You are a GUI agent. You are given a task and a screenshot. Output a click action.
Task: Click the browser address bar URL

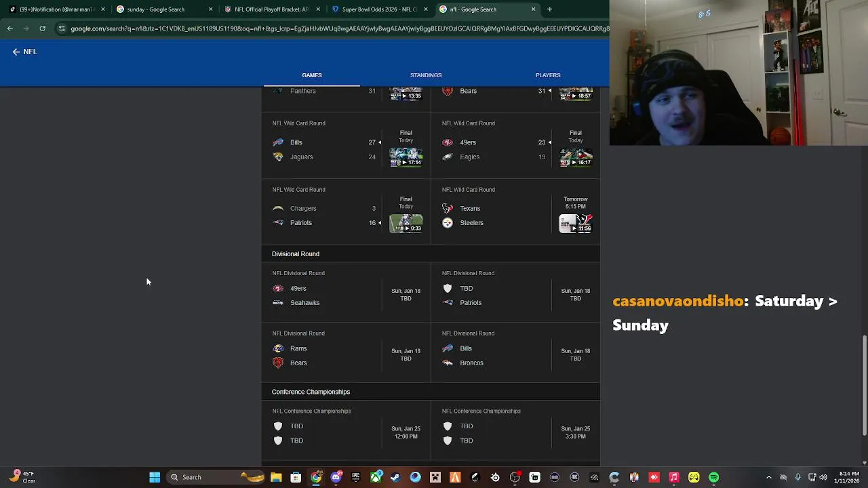pyautogui.click(x=339, y=28)
